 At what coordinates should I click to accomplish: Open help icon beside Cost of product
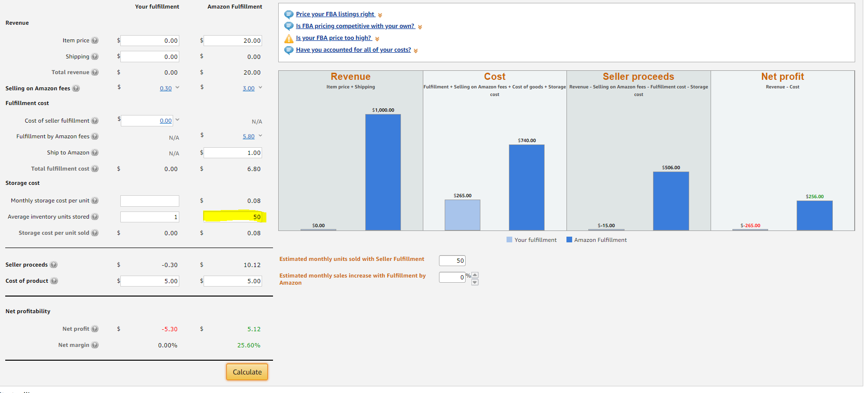(54, 281)
